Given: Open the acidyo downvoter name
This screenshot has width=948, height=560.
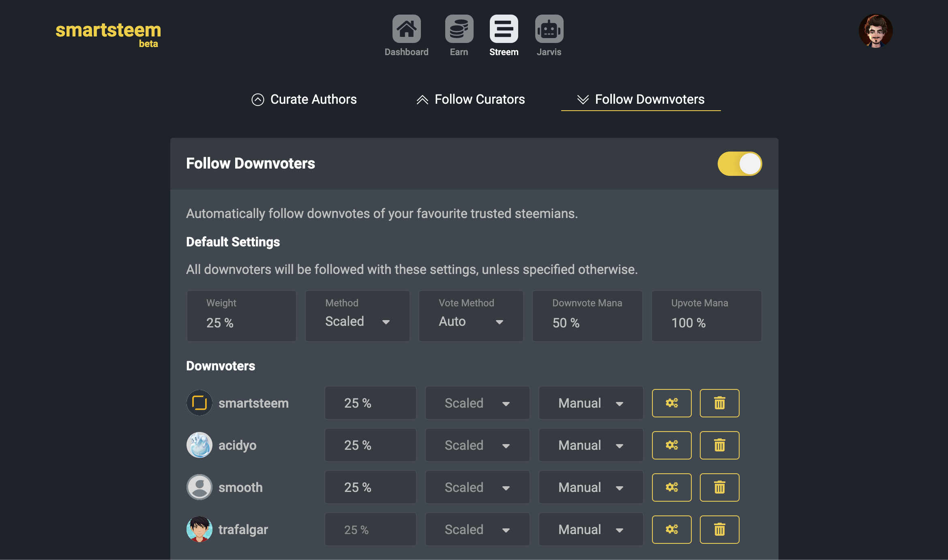Looking at the screenshot, I should click(237, 445).
